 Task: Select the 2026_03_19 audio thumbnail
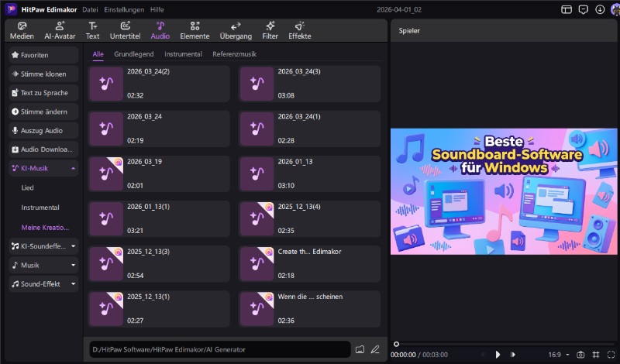coord(106,174)
